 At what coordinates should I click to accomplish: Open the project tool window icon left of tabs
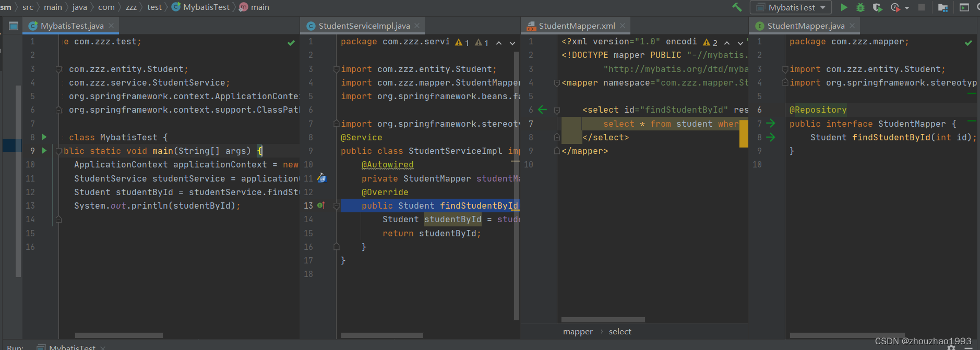tap(14, 26)
